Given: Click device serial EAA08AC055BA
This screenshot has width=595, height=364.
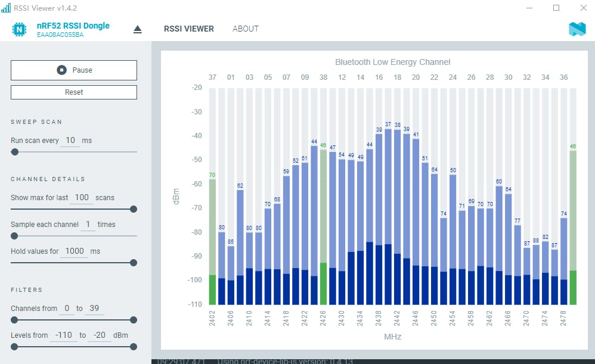Looking at the screenshot, I should click(x=60, y=35).
